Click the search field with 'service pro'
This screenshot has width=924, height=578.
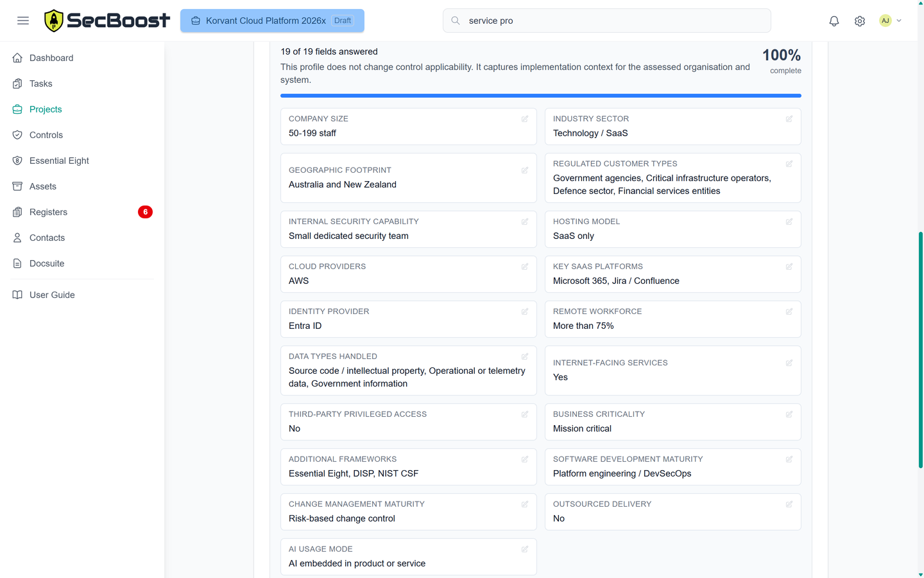pyautogui.click(x=606, y=21)
